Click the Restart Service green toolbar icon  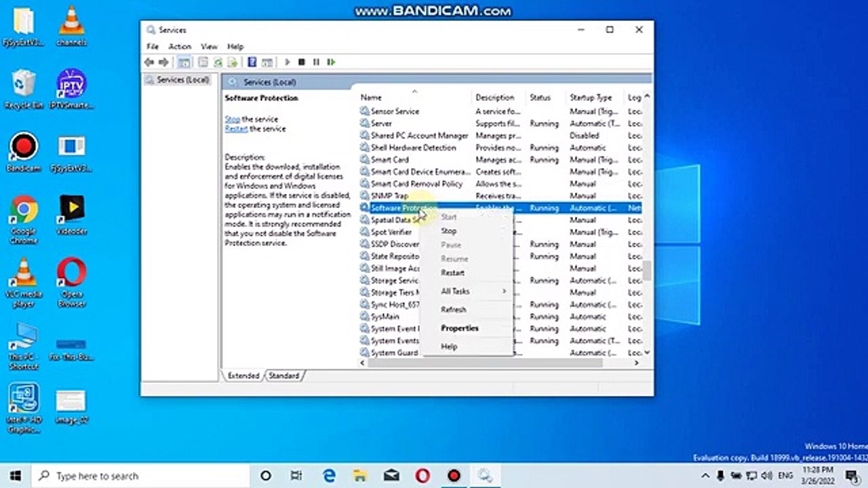click(331, 62)
